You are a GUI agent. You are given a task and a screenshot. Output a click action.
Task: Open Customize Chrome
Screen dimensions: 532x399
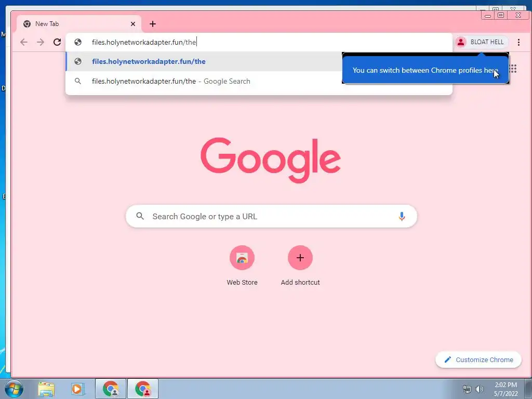(478, 360)
